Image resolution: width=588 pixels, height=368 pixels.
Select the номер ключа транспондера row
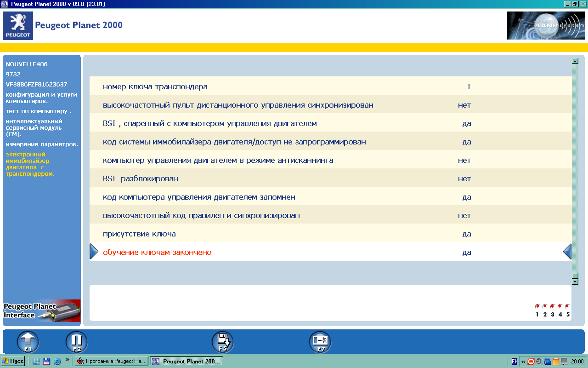pos(331,86)
